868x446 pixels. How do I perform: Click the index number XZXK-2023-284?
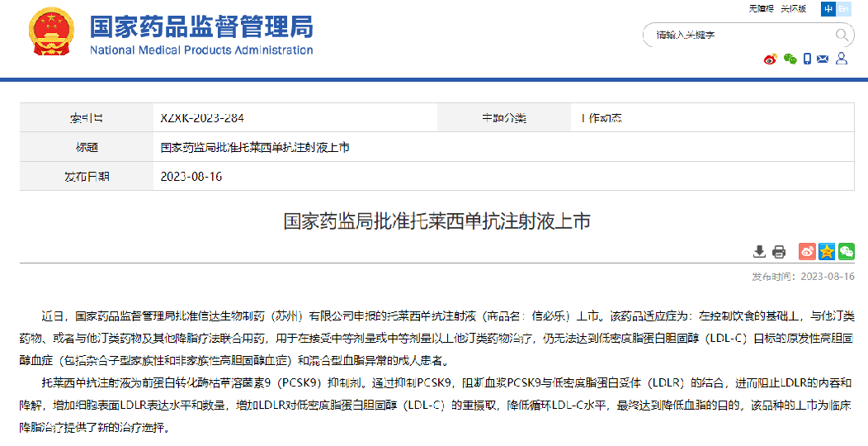[202, 118]
